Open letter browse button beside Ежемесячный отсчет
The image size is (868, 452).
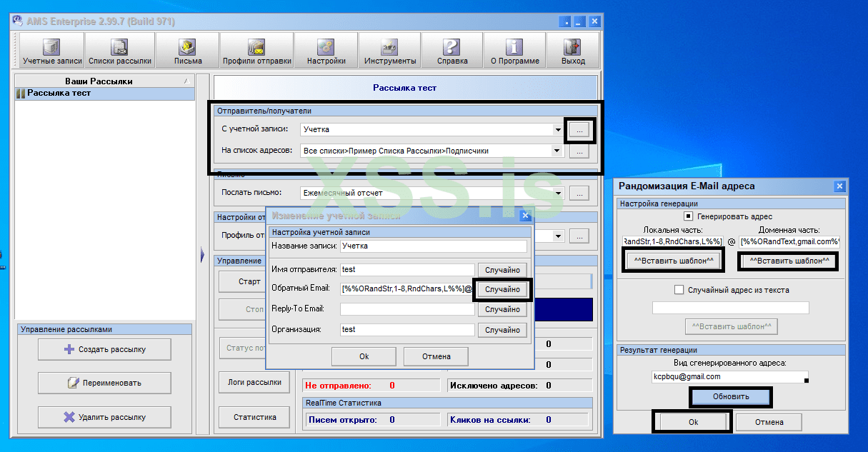579,193
